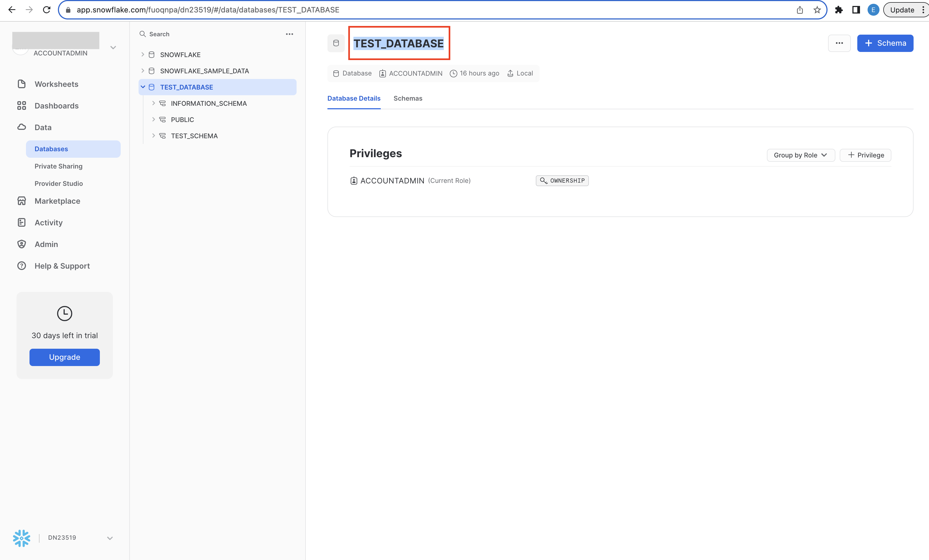Click the Snowflake logo at bottom left
Image resolution: width=929 pixels, height=560 pixels.
(x=21, y=538)
